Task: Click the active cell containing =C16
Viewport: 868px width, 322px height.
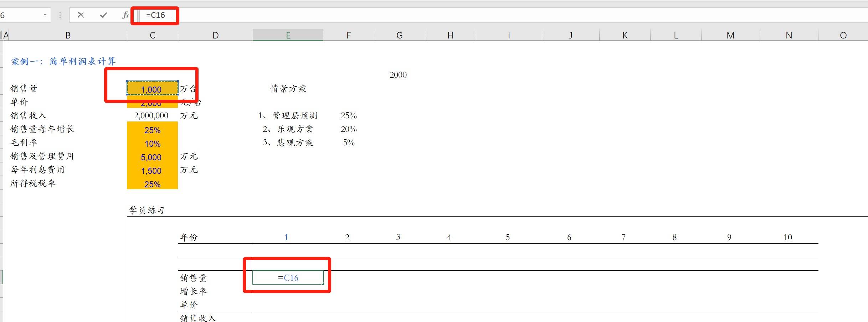Action: 288,277
